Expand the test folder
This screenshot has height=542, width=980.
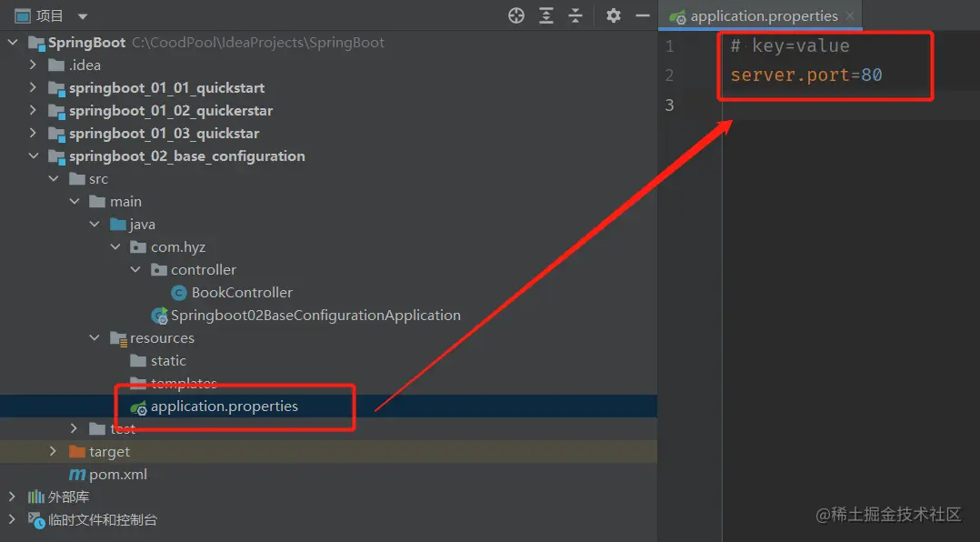[x=74, y=428]
